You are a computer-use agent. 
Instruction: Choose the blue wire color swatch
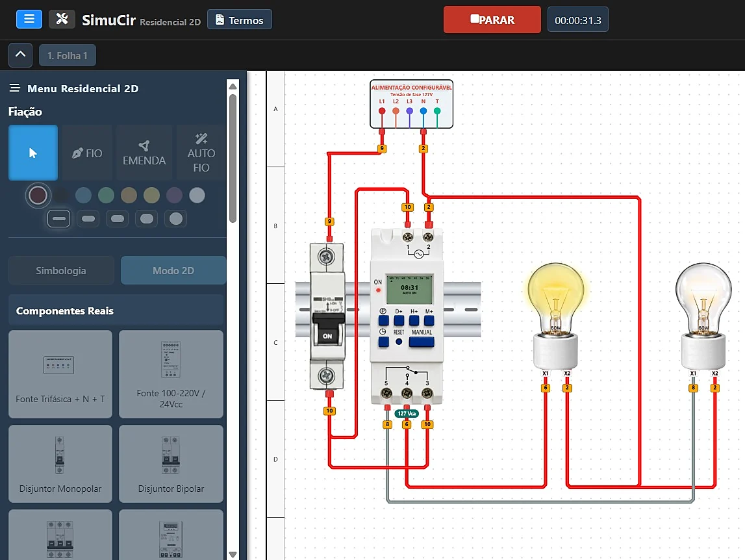pyautogui.click(x=83, y=195)
